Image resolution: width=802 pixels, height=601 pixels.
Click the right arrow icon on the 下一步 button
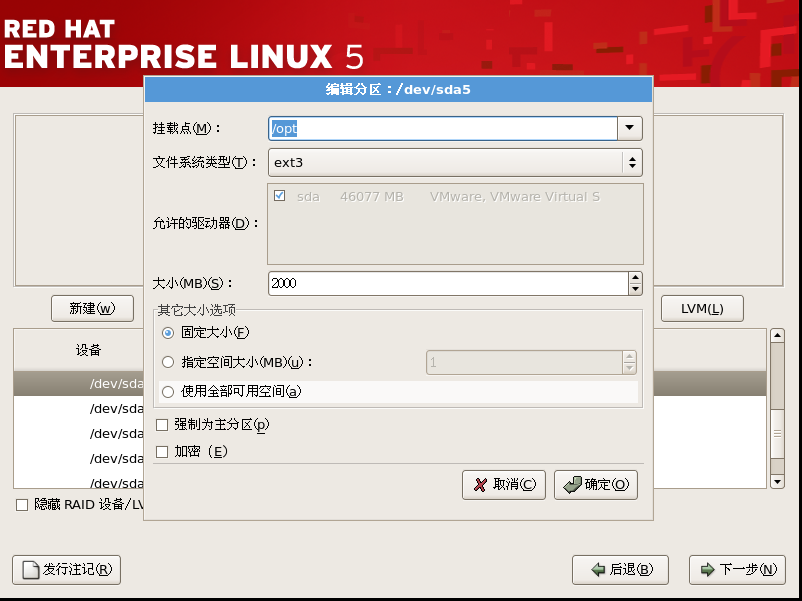[707, 570]
